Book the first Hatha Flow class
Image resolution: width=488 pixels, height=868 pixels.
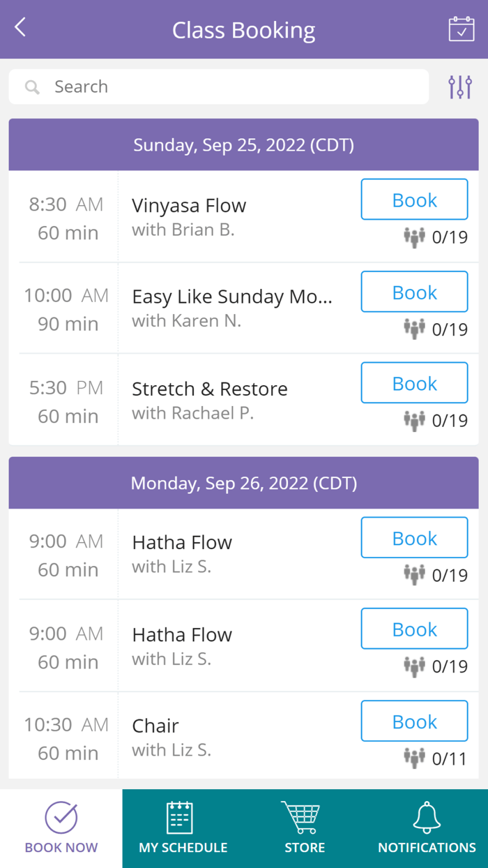click(x=414, y=537)
